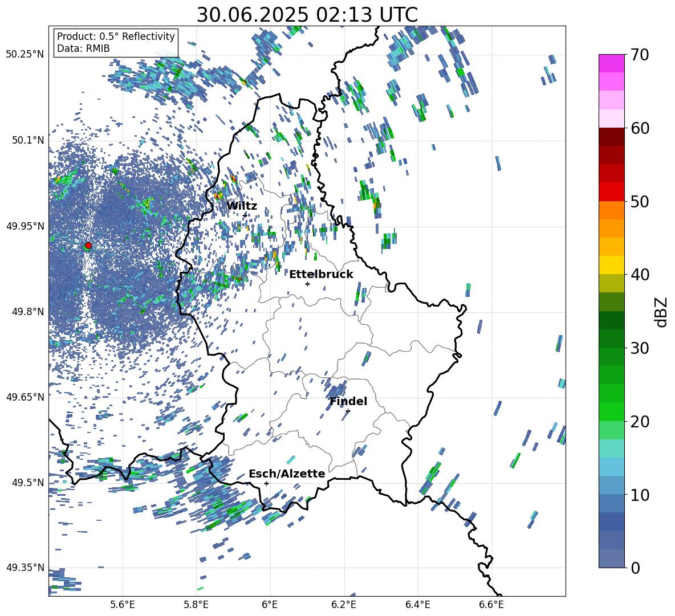Click the 70 tick on colorbar
The height and width of the screenshot is (616, 675).
click(x=639, y=55)
